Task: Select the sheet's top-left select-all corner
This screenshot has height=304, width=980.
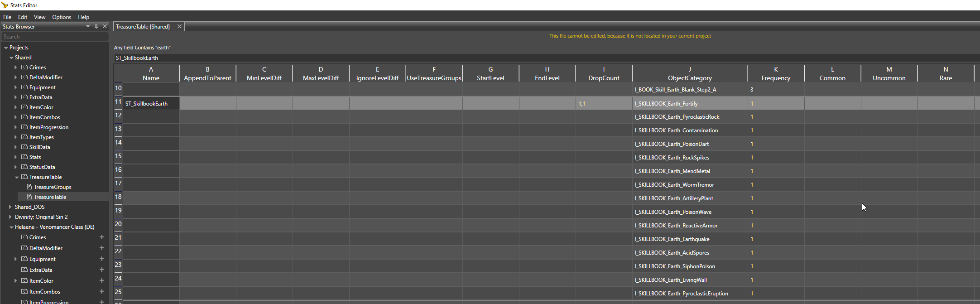Action: point(118,73)
